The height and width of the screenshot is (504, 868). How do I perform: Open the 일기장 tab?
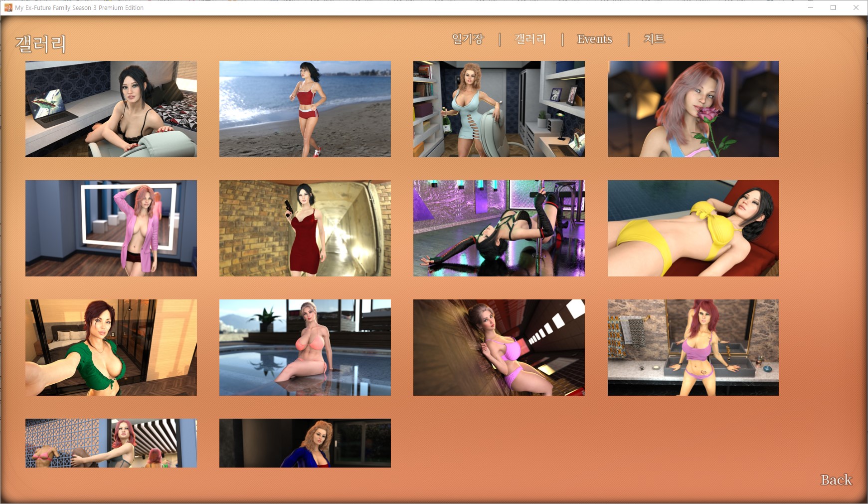(x=468, y=39)
